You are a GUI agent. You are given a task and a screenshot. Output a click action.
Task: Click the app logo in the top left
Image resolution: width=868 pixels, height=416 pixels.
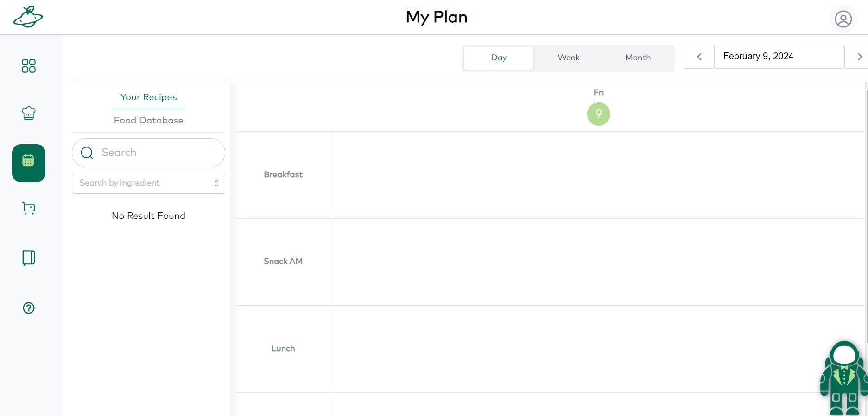(29, 17)
